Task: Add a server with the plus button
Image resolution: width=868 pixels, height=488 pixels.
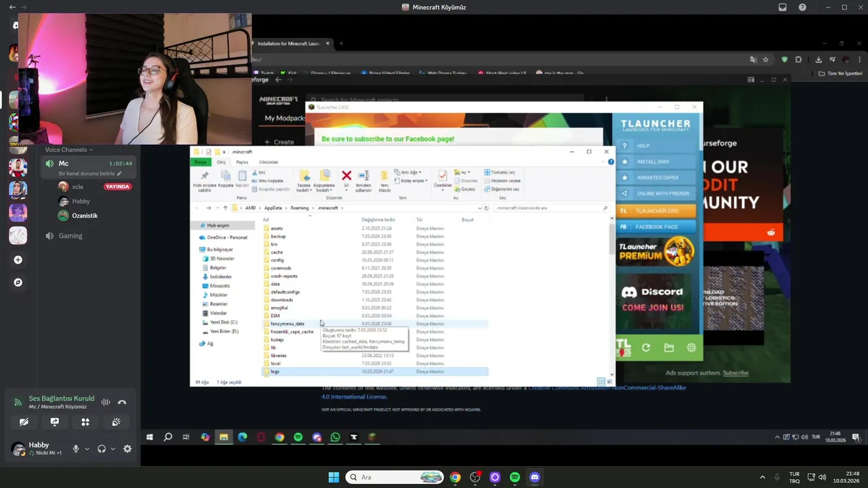Action: pyautogui.click(x=18, y=260)
